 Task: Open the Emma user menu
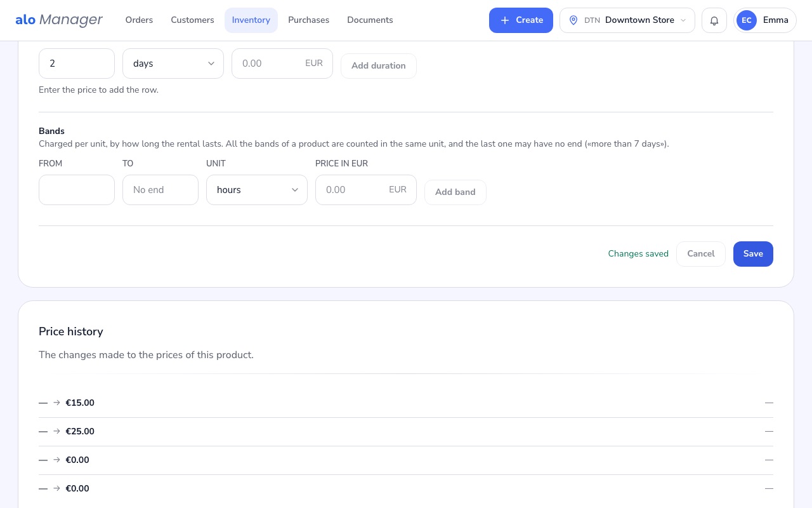tap(765, 20)
